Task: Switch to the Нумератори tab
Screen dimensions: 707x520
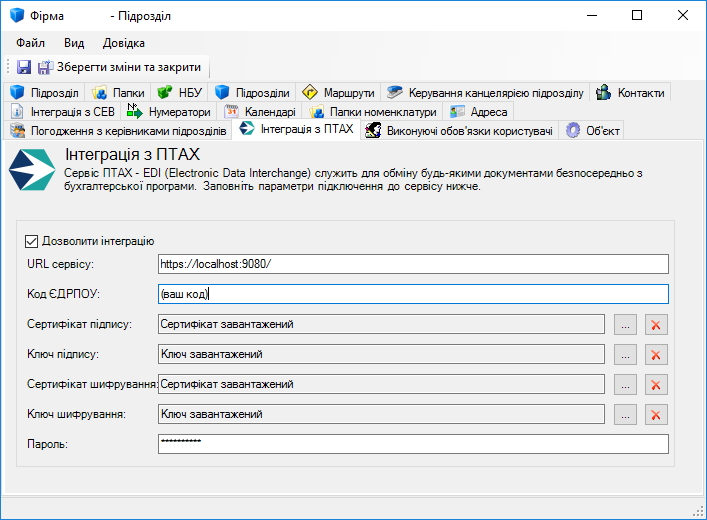Action: pyautogui.click(x=169, y=111)
